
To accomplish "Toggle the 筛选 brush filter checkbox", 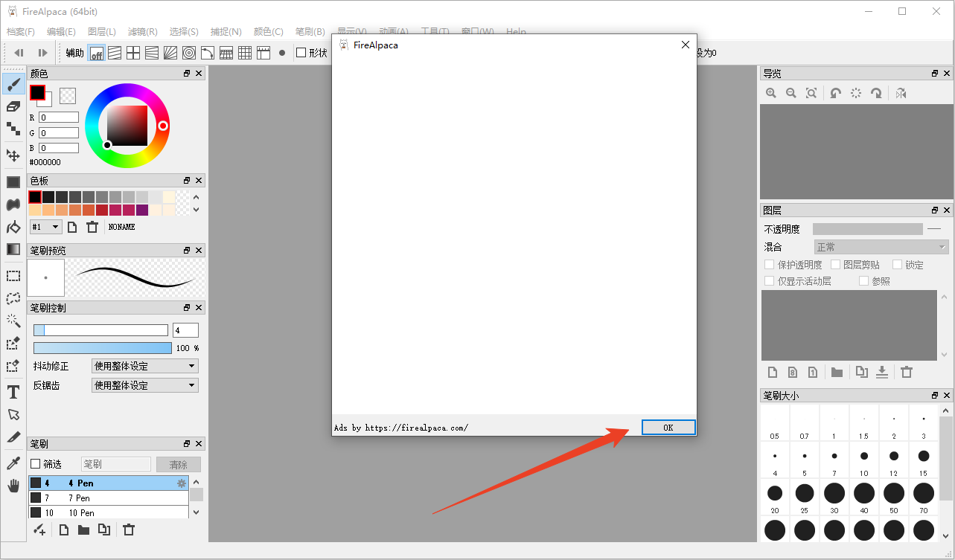I will click(x=36, y=464).
